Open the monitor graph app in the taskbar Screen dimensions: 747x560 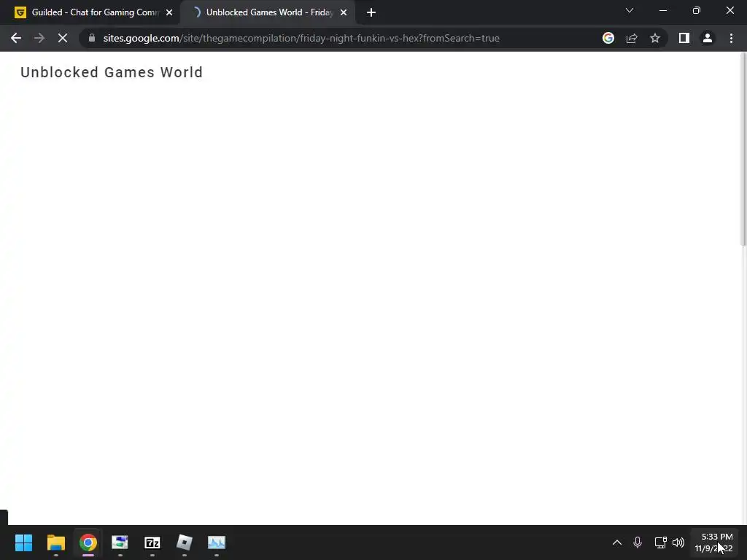click(x=217, y=542)
